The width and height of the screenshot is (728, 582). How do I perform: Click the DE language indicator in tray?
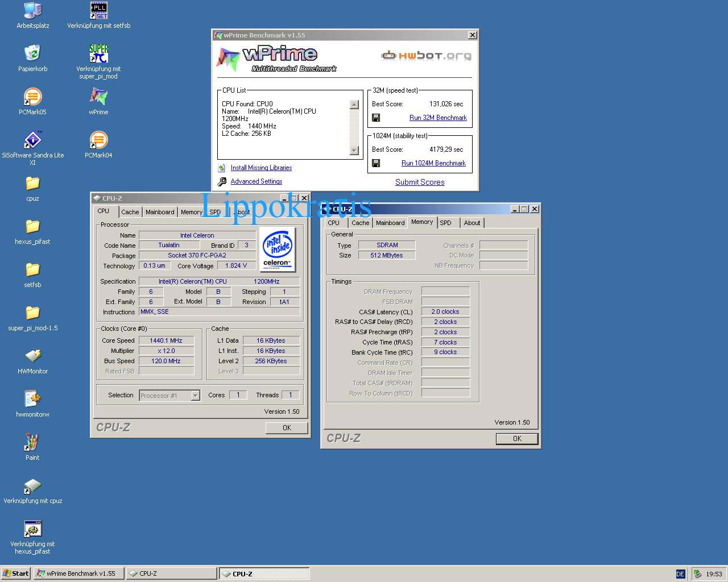680,573
